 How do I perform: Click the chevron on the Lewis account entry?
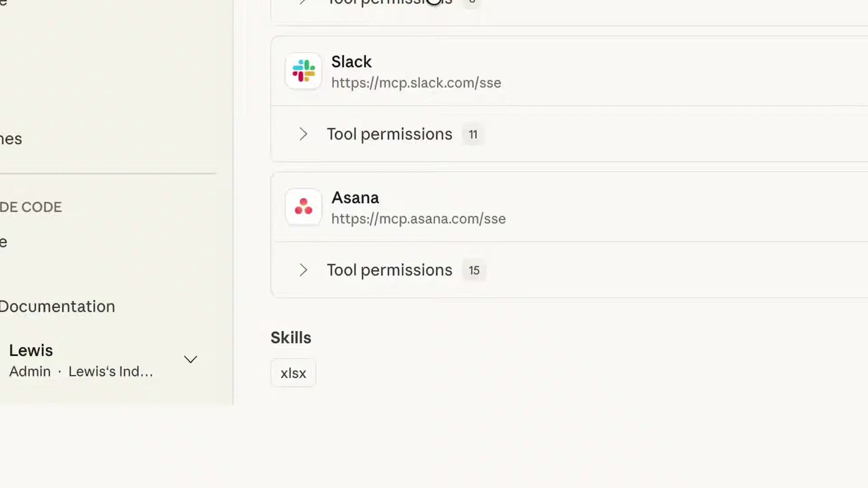[190, 359]
